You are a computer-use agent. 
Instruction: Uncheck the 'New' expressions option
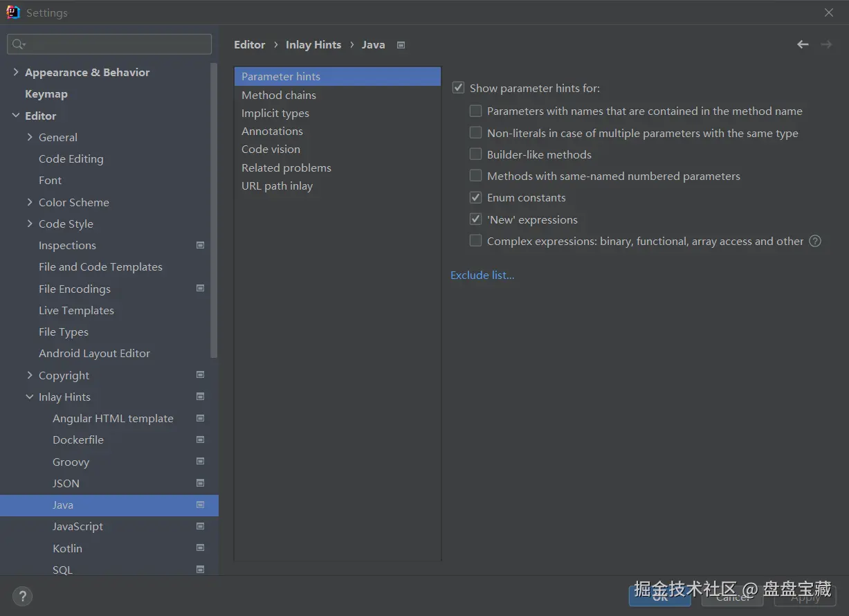coord(475,219)
